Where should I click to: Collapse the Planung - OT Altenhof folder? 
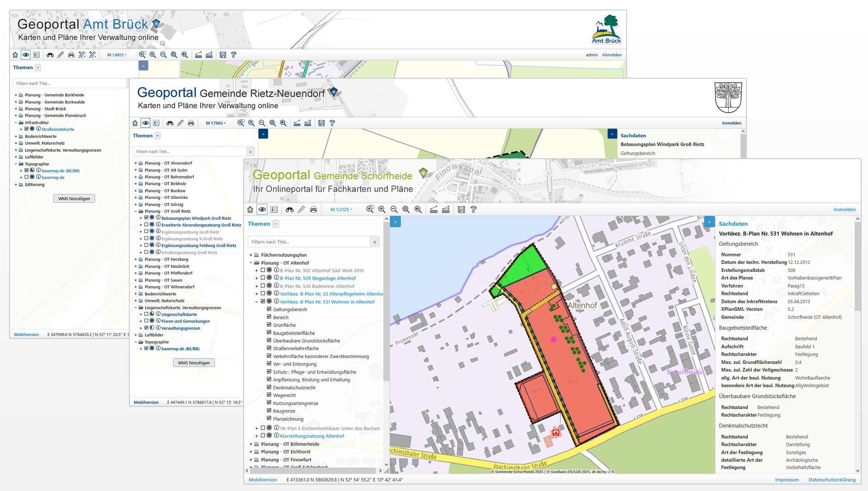point(251,263)
